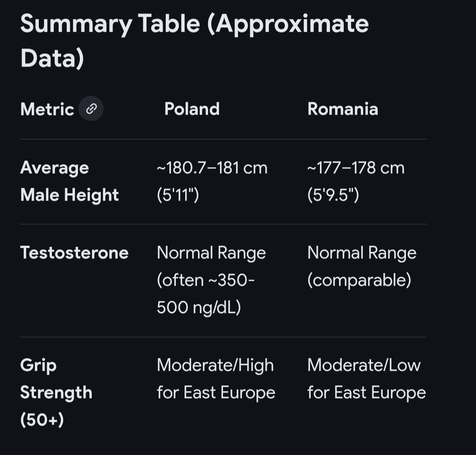Viewport: 476px width, 455px height.
Task: Click the Grip Strength (50+) row label
Action: click(x=56, y=392)
